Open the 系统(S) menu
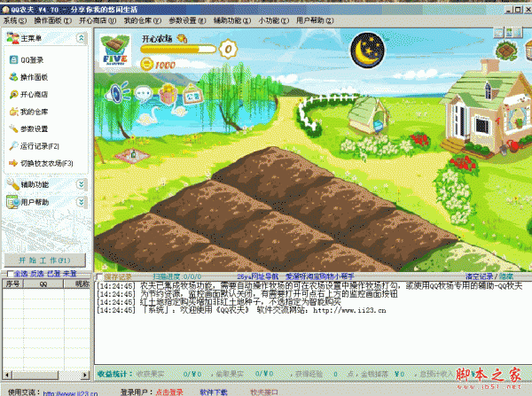 click(x=15, y=20)
